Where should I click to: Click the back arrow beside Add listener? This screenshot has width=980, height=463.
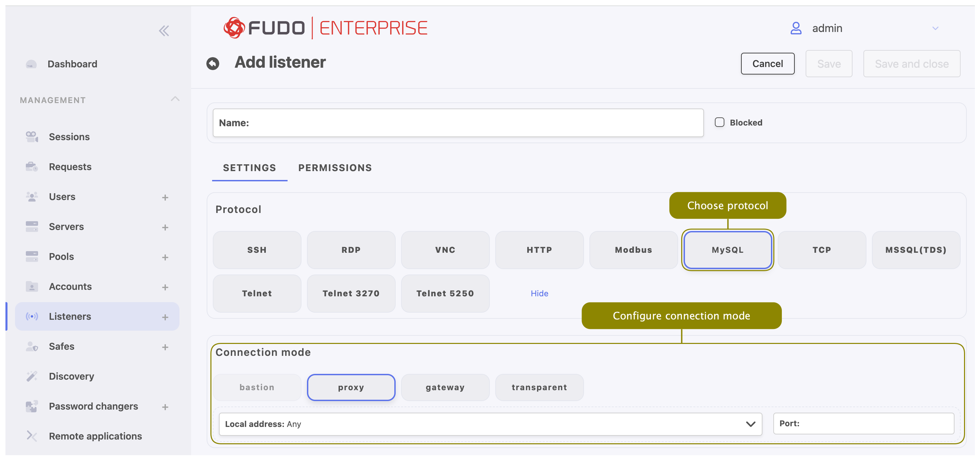(213, 63)
